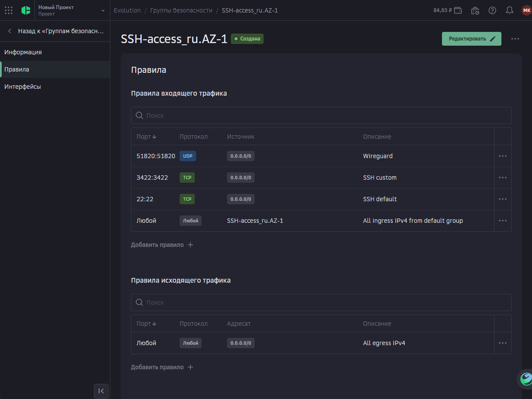This screenshot has height=399, width=532.
Task: Open the apps grid menu icon
Action: pos(9,10)
